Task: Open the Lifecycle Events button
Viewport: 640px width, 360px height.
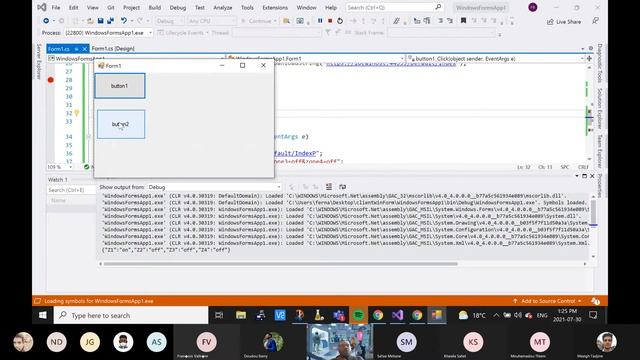Action: tap(183, 33)
